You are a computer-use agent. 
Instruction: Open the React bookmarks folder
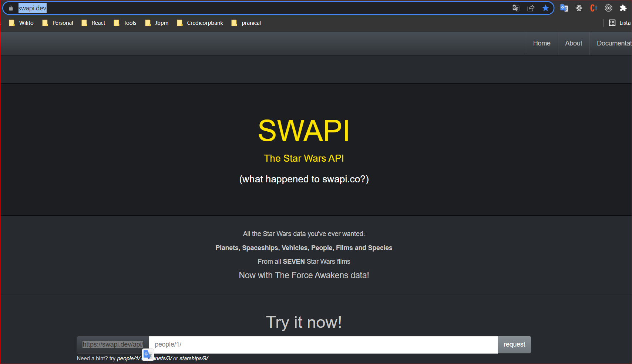tap(93, 23)
